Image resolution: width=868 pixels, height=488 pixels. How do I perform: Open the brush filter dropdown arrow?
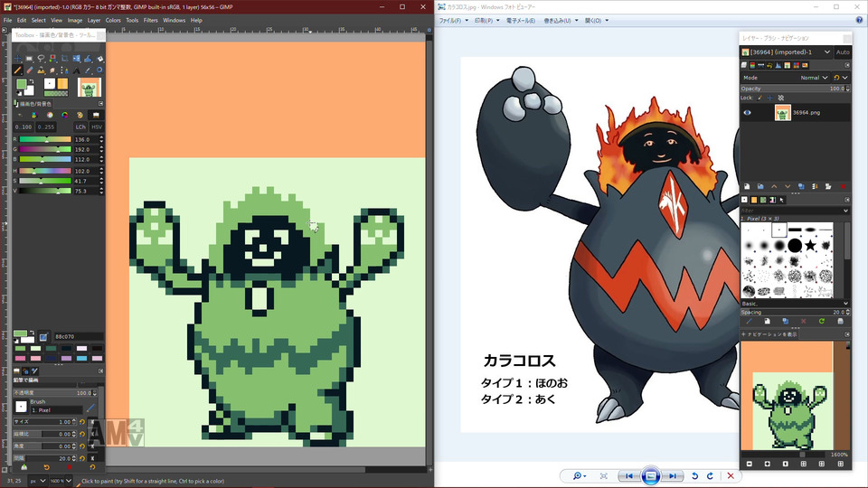[x=845, y=211]
